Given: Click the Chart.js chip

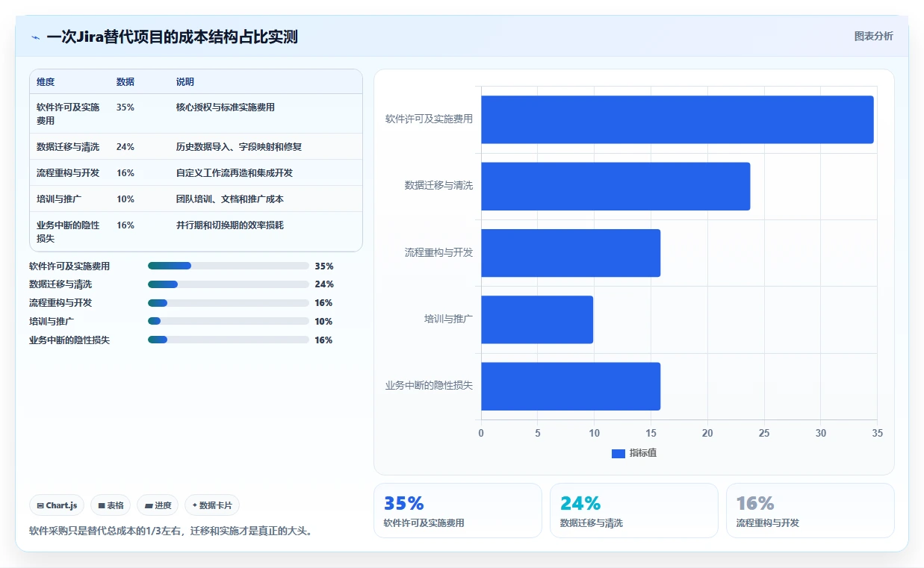Looking at the screenshot, I should click(58, 505).
